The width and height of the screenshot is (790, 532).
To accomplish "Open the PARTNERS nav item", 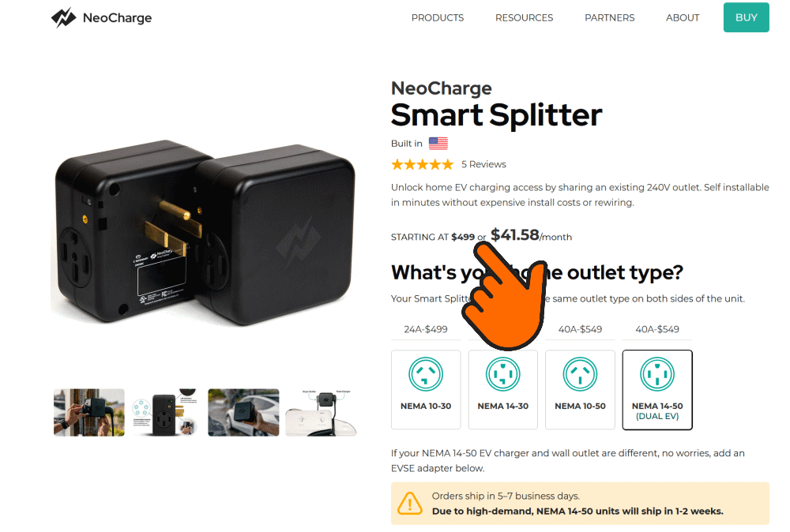I will 609,17.
